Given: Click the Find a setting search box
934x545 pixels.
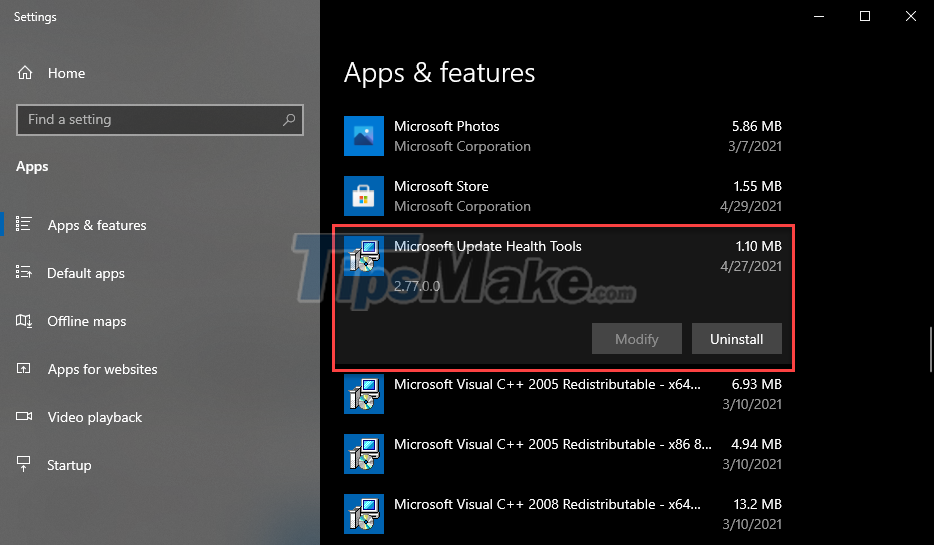Looking at the screenshot, I should (160, 120).
